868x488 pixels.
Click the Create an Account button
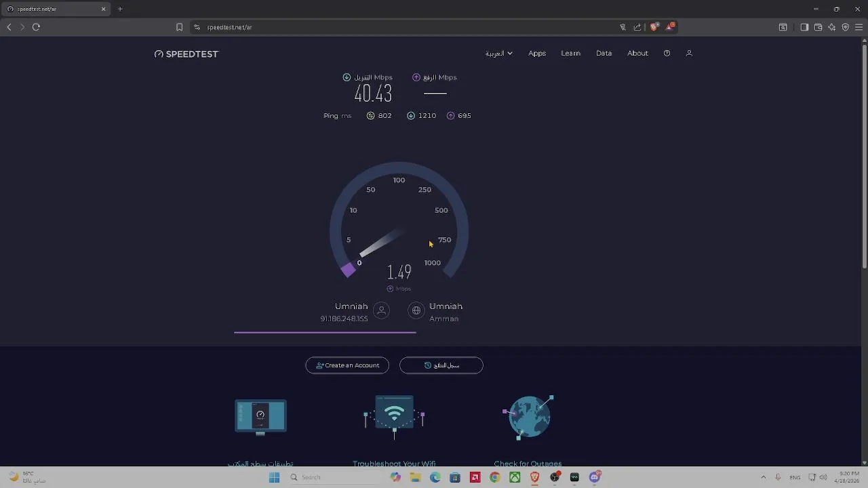pos(347,365)
